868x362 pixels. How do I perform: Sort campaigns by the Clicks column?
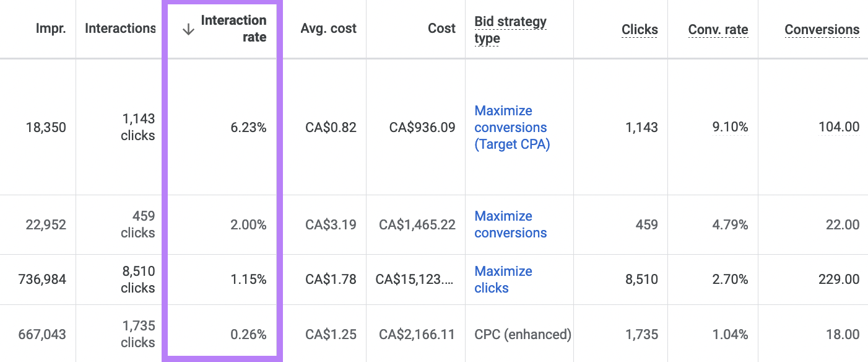640,29
